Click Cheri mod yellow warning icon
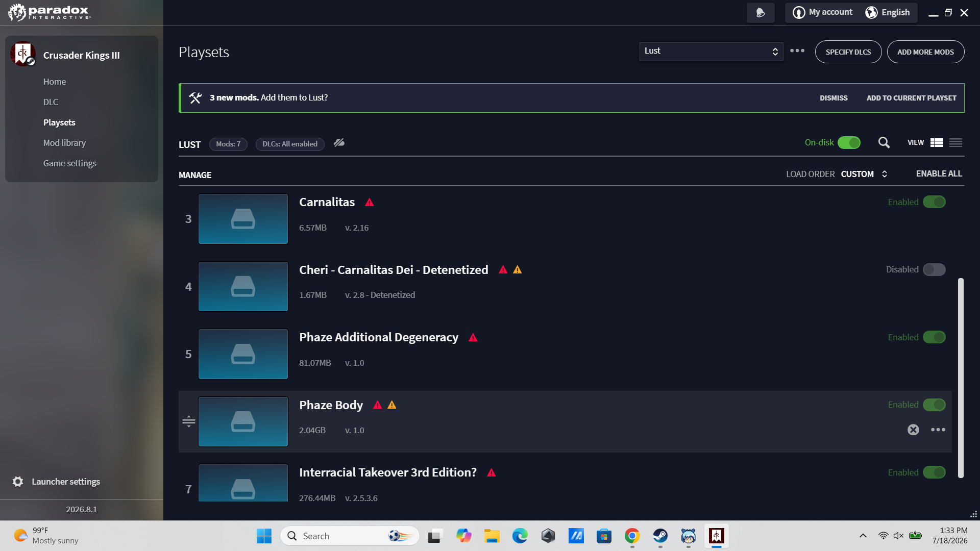The image size is (980, 551). (x=518, y=270)
